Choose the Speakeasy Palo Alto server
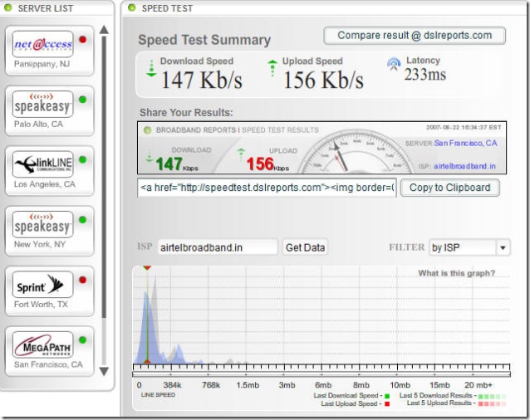The width and height of the screenshot is (530, 420). 43,104
